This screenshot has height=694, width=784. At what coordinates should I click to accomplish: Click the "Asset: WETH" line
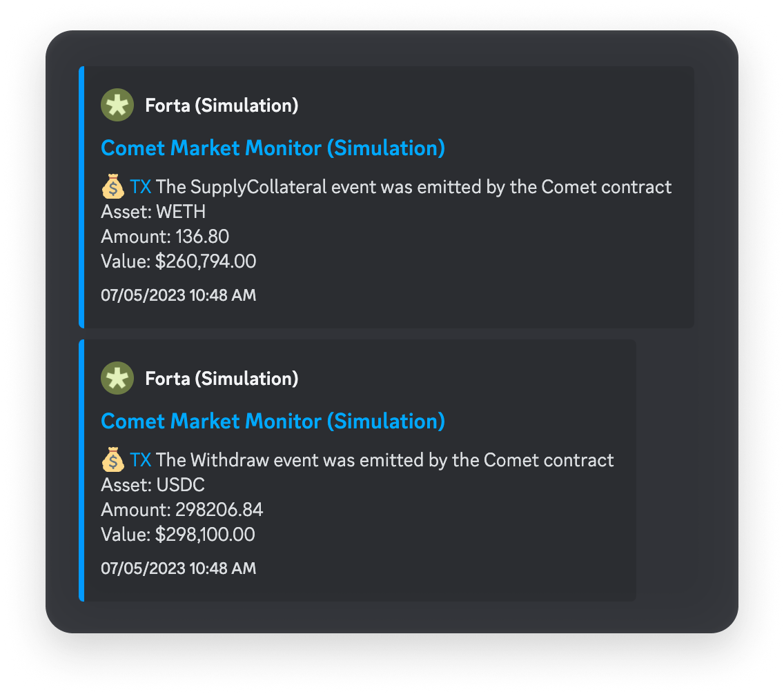click(153, 212)
